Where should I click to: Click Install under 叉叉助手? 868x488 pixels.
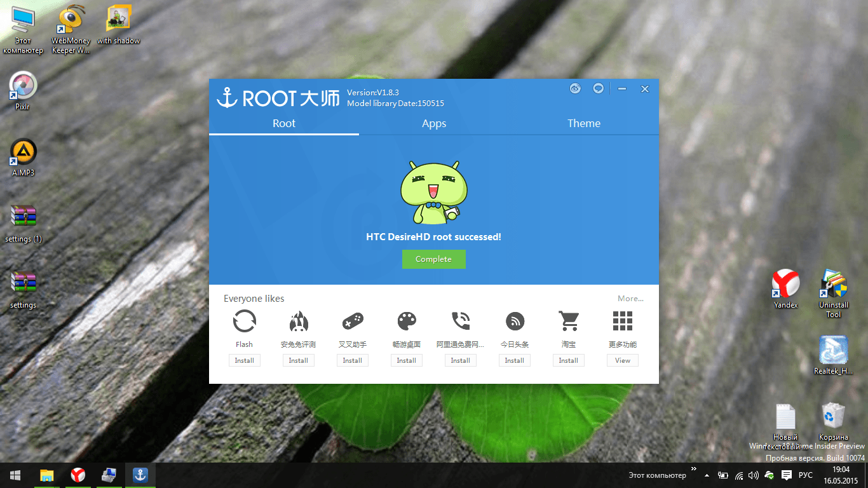tap(352, 360)
